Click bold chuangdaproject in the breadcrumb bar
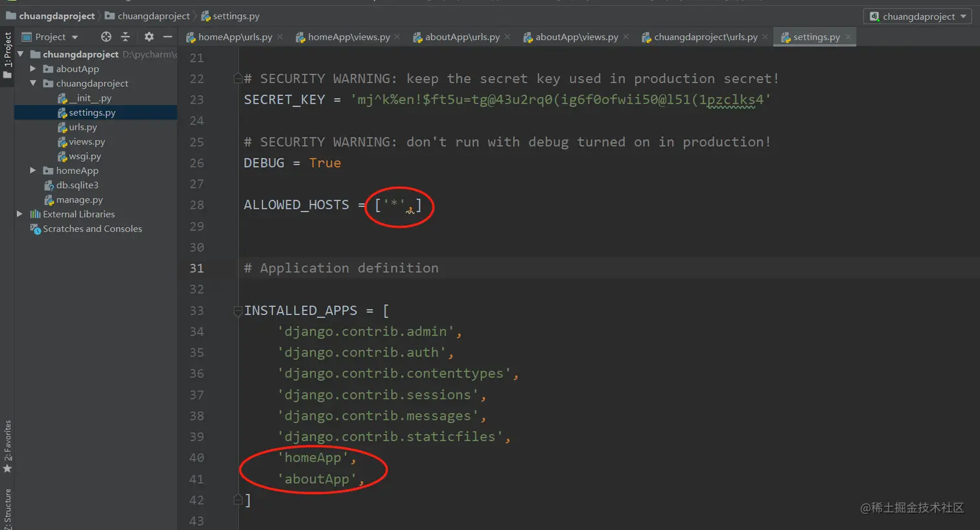 tap(57, 16)
